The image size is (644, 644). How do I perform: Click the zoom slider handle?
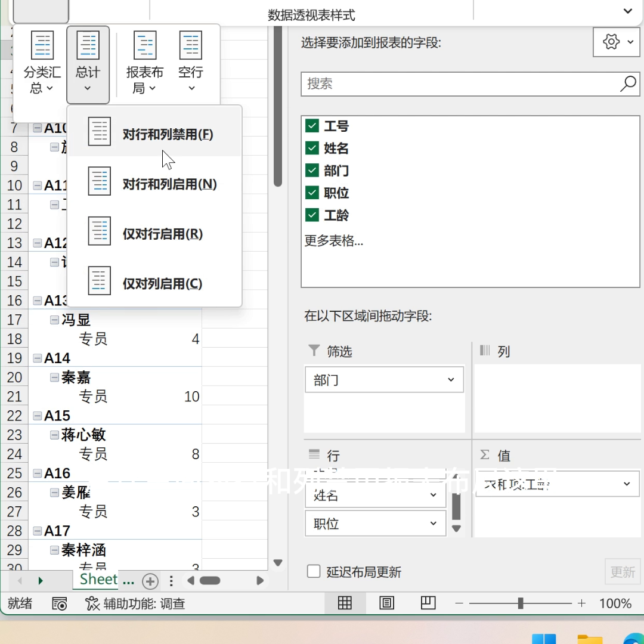[521, 603]
